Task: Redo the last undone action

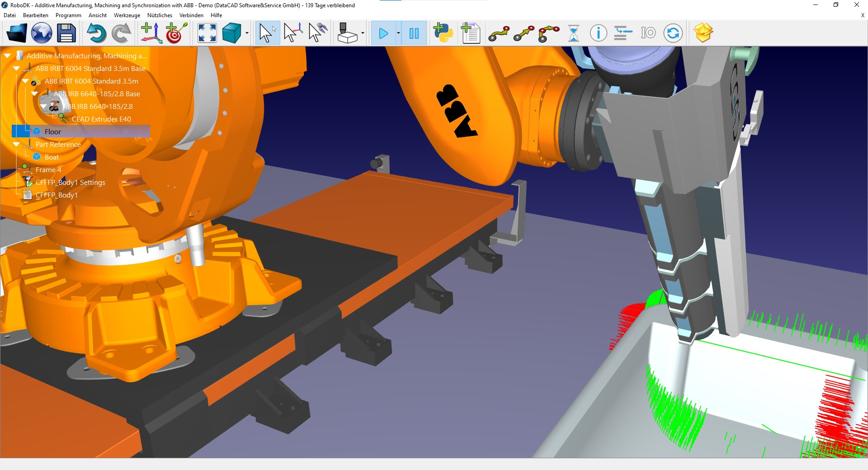Action: 121,33
